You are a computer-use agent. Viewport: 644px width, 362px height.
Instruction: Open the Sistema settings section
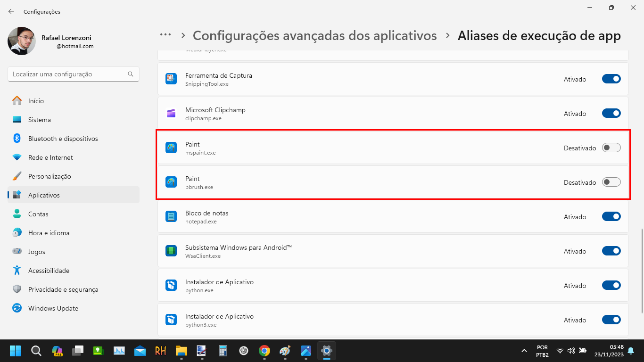(74, 120)
